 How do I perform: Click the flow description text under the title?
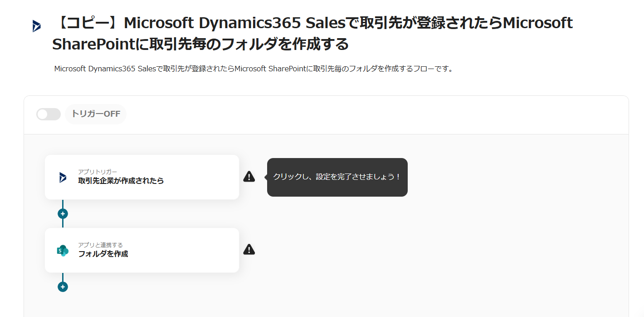(254, 69)
